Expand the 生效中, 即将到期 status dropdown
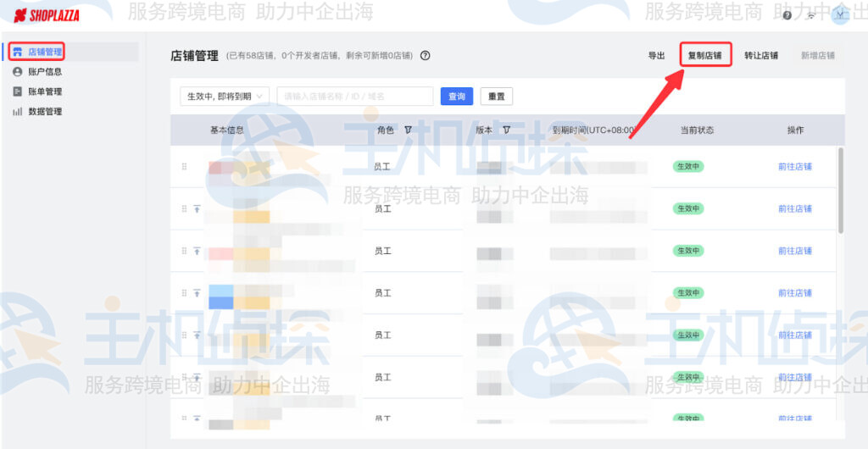The height and width of the screenshot is (449, 868). click(x=225, y=97)
